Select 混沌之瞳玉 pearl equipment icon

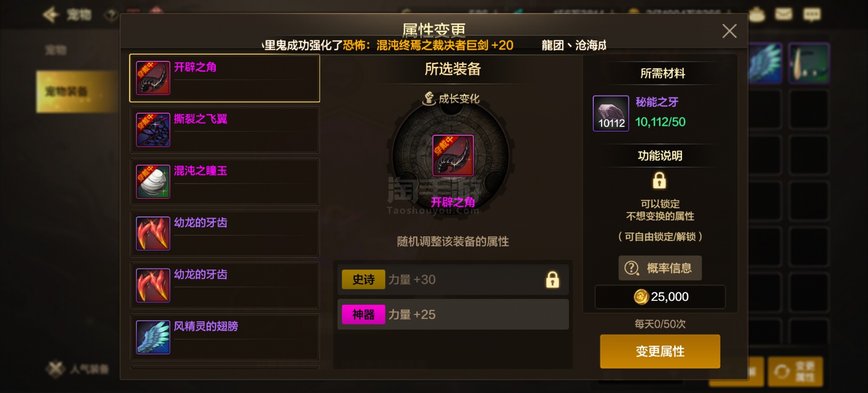153,182
